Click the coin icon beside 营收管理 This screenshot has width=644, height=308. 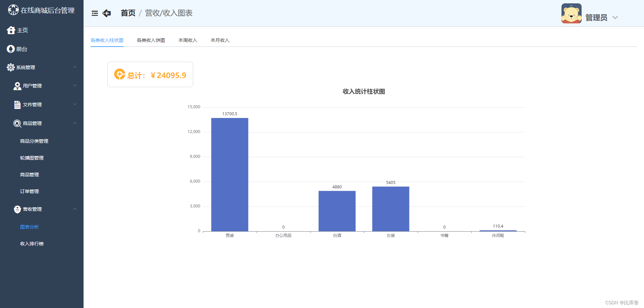click(x=17, y=209)
